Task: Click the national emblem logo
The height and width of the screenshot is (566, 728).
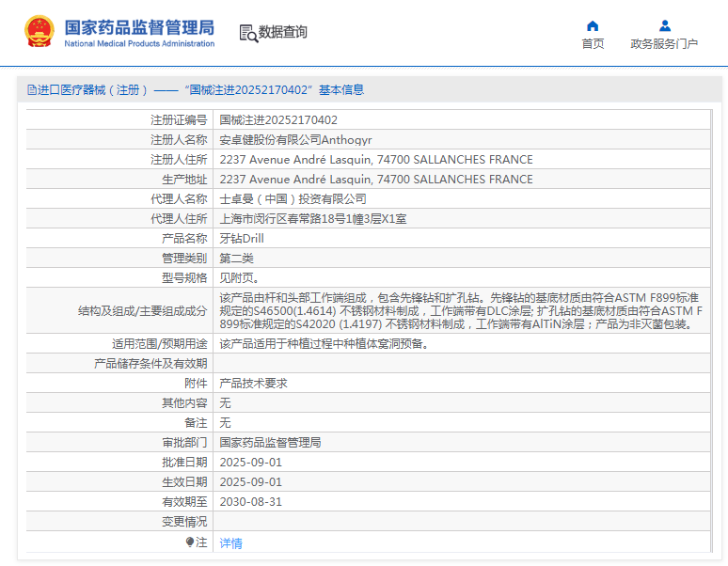Action: point(40,32)
